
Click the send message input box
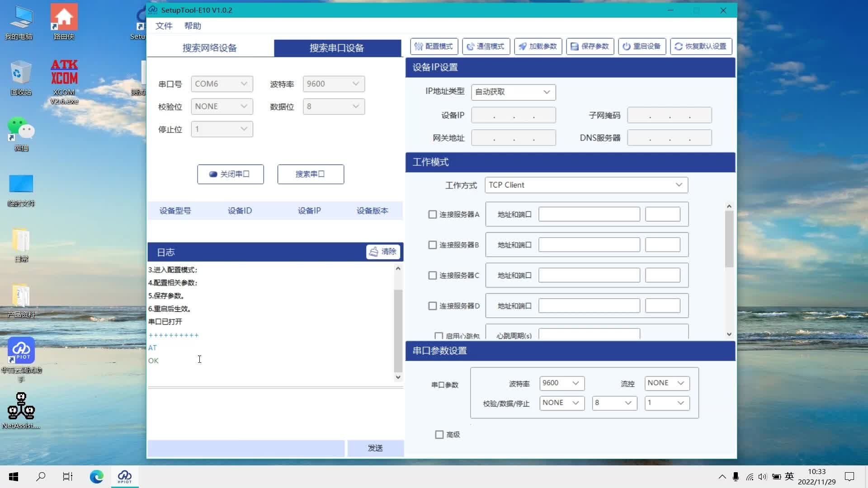click(246, 448)
